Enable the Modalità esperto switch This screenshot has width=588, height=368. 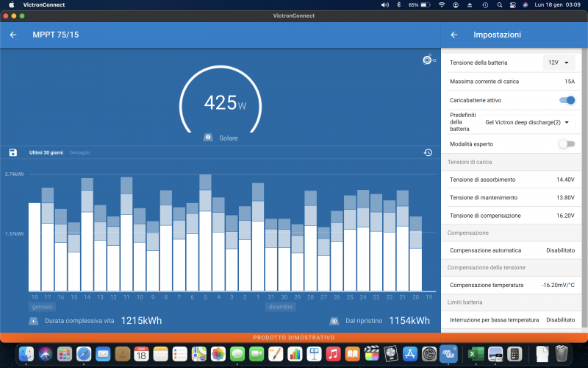[567, 144]
